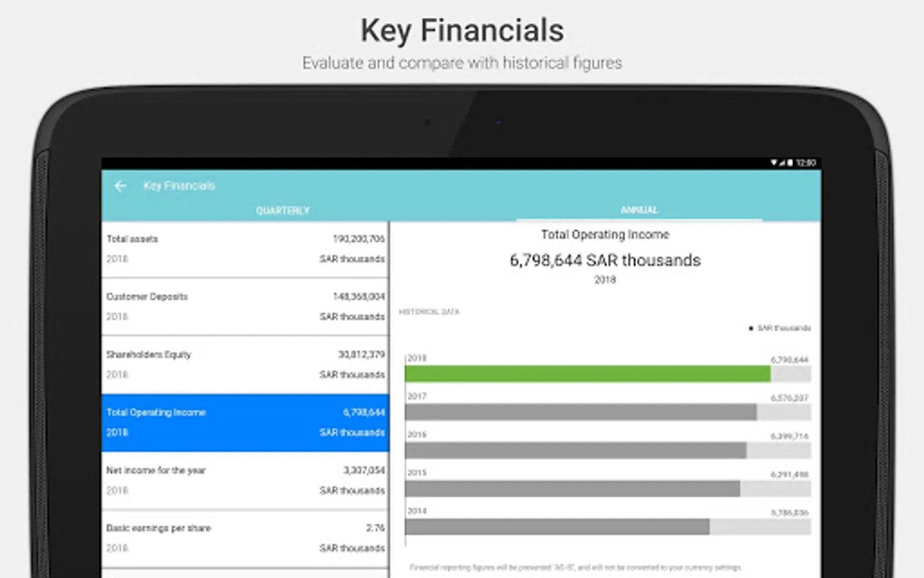Click the 3,307,054 net income value
This screenshot has width=924, height=578.
364,470
